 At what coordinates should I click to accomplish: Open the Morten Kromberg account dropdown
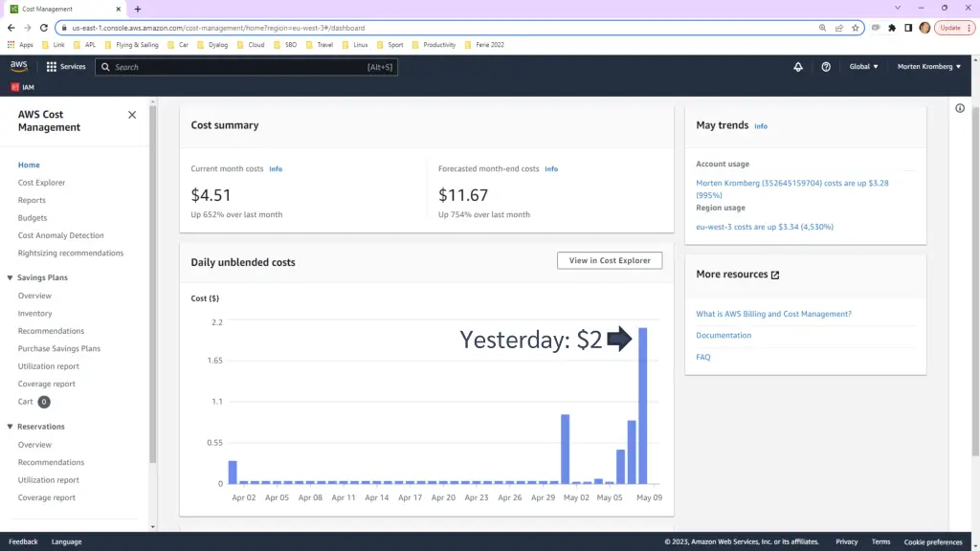click(928, 67)
